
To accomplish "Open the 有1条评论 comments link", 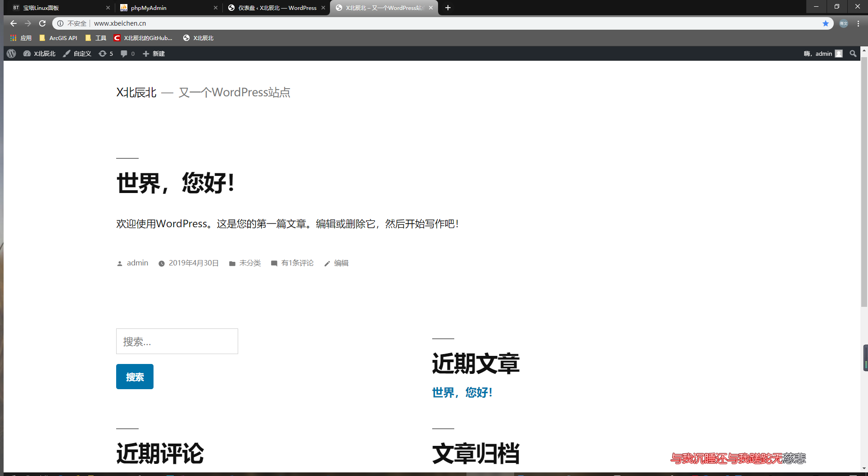I will (297, 263).
